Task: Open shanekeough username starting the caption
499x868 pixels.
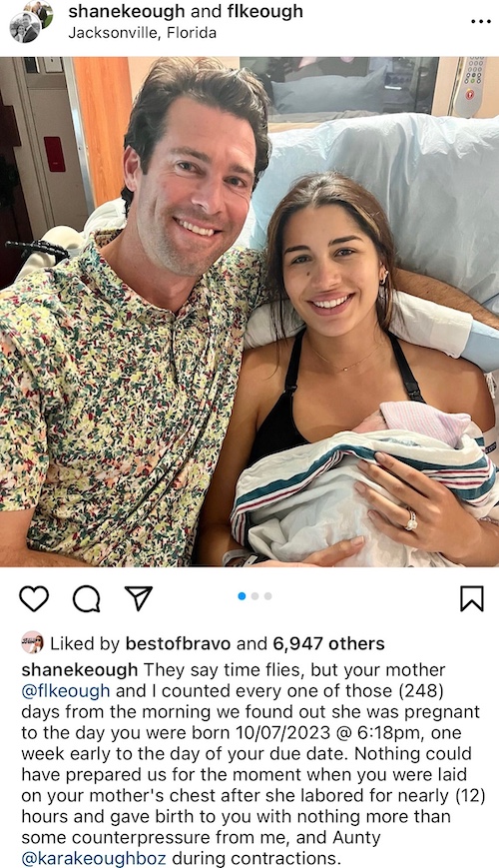Action: click(x=79, y=670)
